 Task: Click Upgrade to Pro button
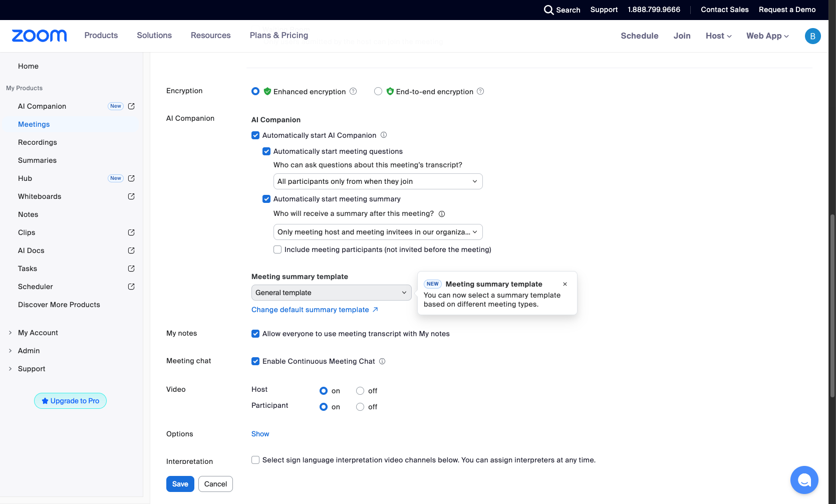[x=70, y=401]
